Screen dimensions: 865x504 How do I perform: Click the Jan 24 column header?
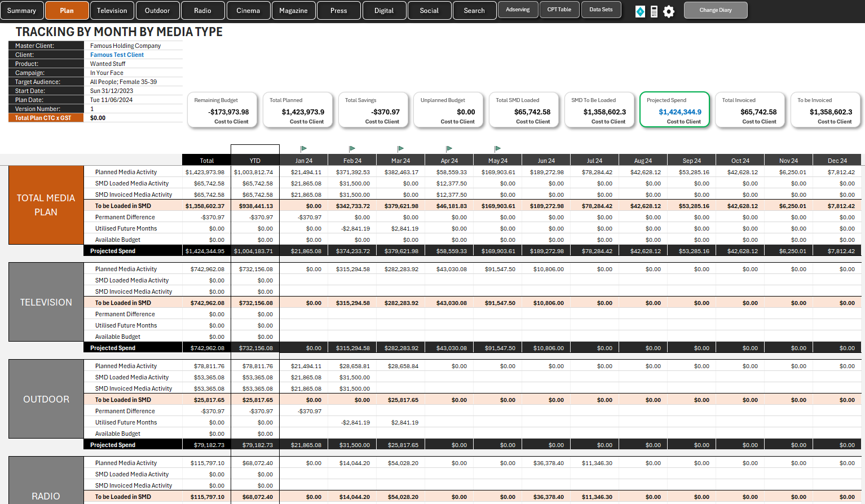click(x=304, y=160)
